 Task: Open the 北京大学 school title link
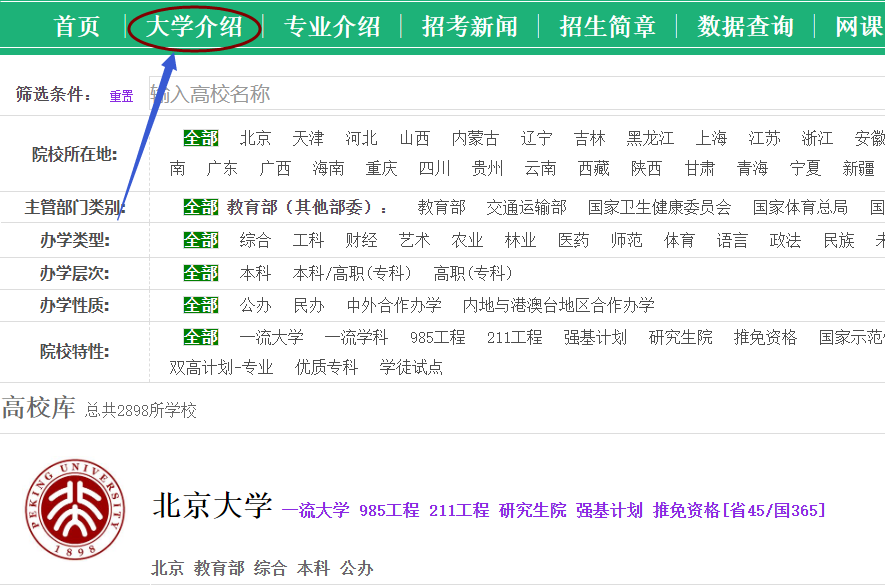[x=212, y=506]
